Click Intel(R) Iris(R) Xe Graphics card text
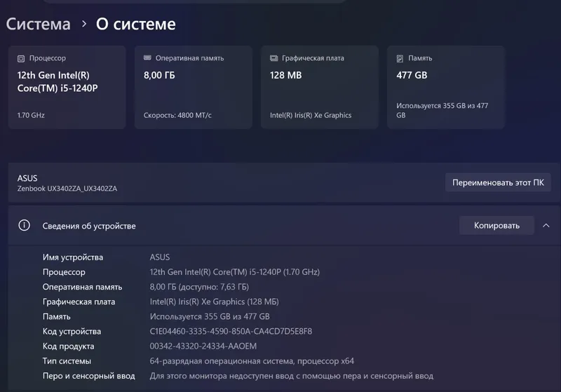 (x=311, y=115)
